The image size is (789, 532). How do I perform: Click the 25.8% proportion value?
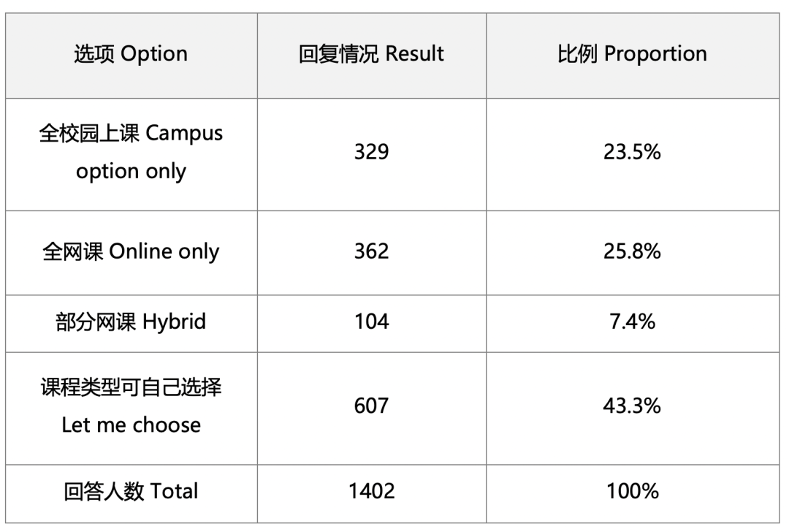point(632,251)
